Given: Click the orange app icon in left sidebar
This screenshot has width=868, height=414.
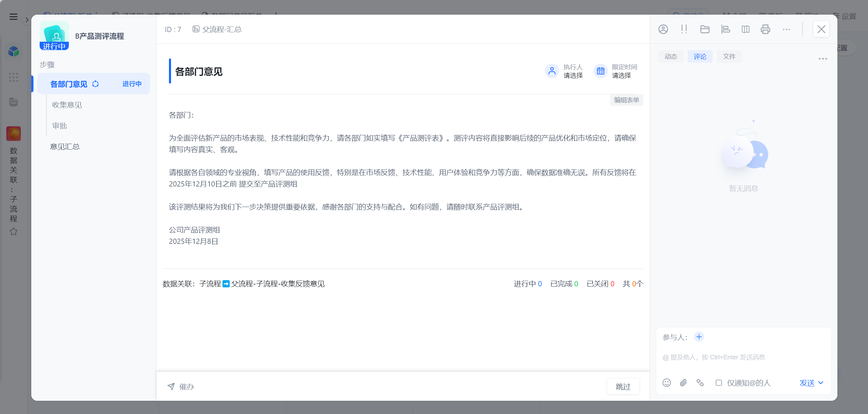Looking at the screenshot, I should [x=14, y=134].
